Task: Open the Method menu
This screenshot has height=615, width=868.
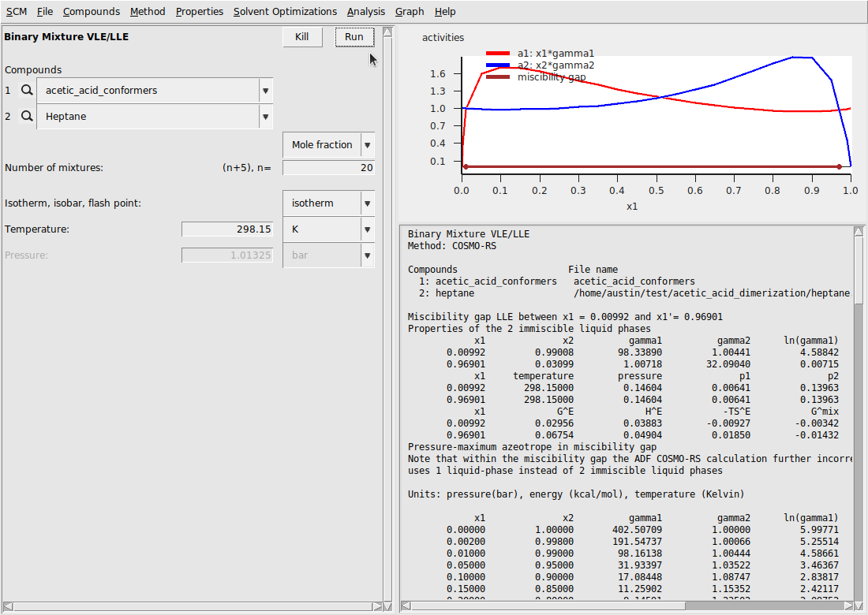Action: pyautogui.click(x=148, y=12)
